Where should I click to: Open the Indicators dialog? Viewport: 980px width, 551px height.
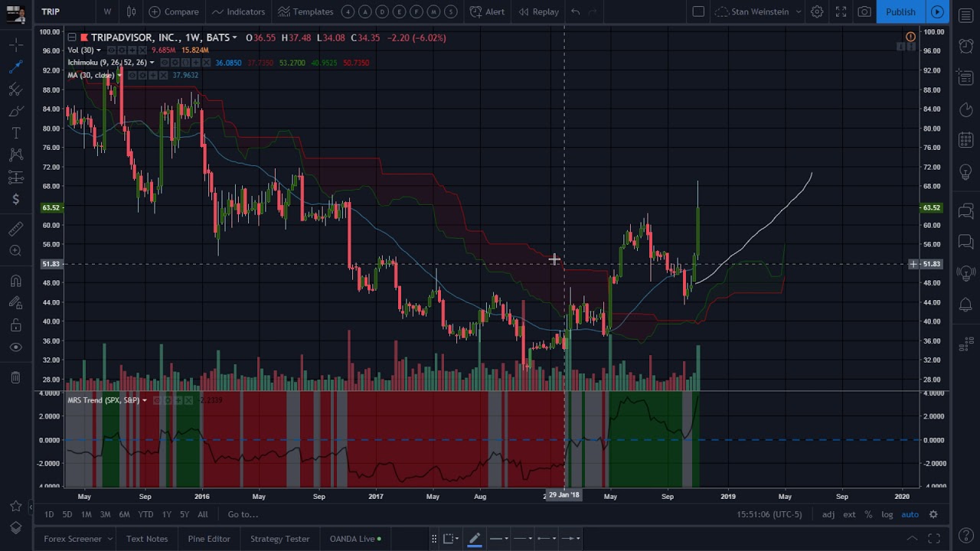(238, 11)
